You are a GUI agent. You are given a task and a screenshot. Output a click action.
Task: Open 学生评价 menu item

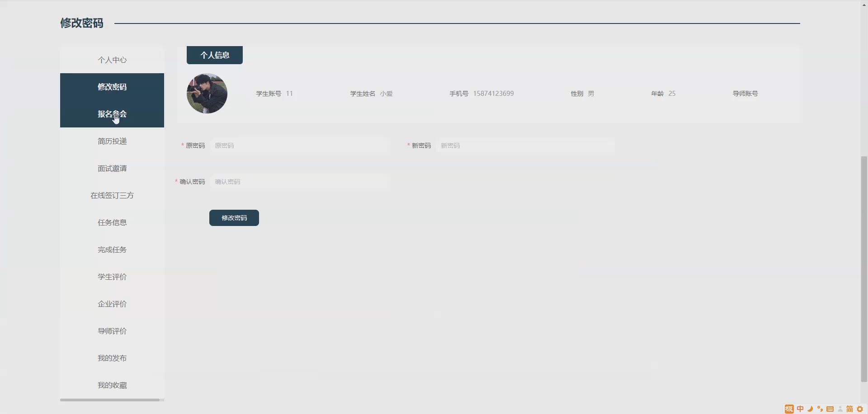tap(112, 277)
